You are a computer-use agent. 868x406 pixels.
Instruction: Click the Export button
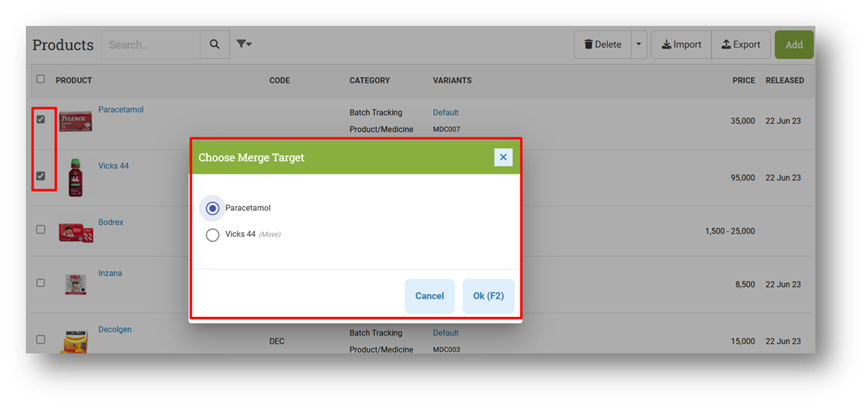pos(741,44)
